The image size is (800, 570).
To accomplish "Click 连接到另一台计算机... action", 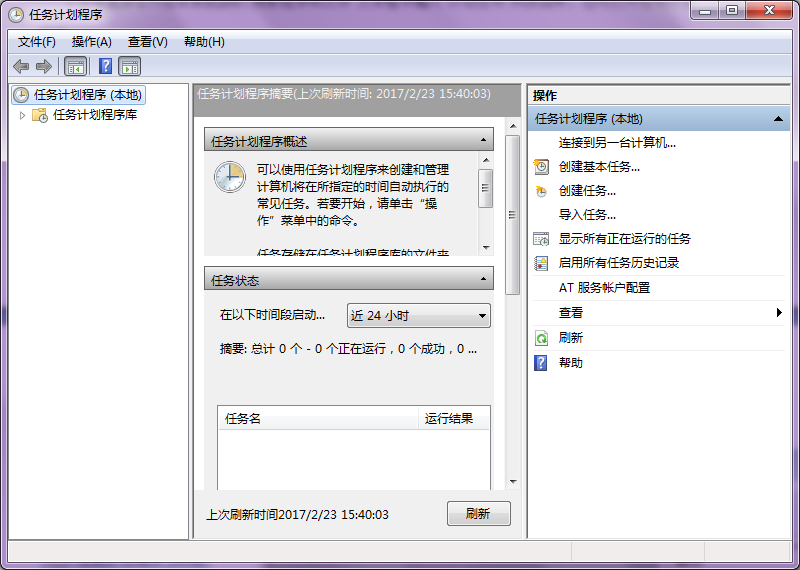I will point(617,143).
